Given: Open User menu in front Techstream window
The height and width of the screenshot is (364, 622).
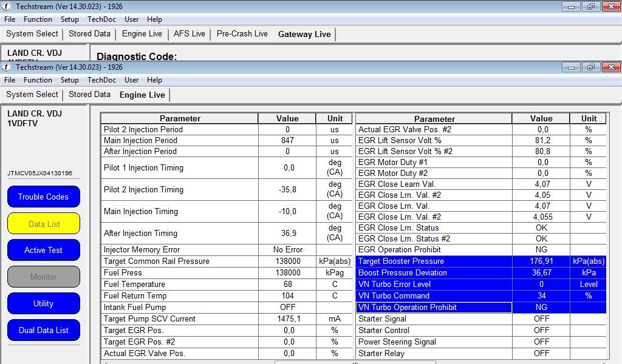Looking at the screenshot, I should (x=131, y=80).
